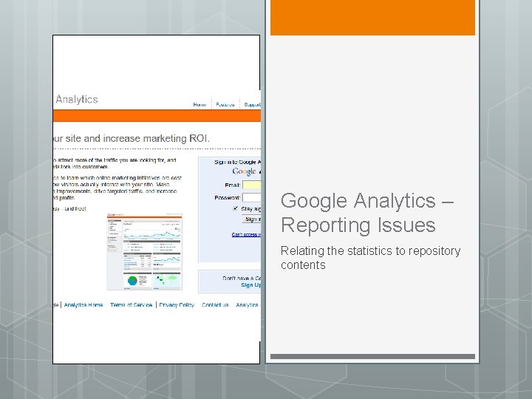Screen dimensions: 532x399
Task: Select subtitle 'Relating the statistics to repository contents'
Action: click(370, 258)
